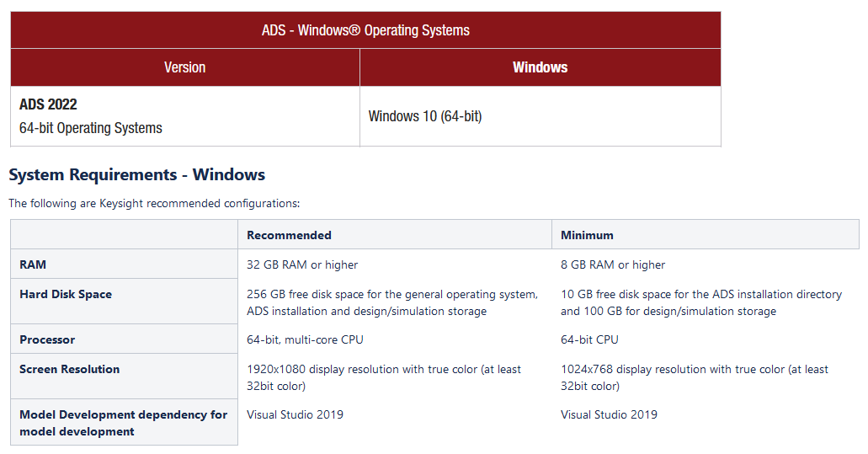Click 'Model Development dependency for model development' label

[x=124, y=423]
